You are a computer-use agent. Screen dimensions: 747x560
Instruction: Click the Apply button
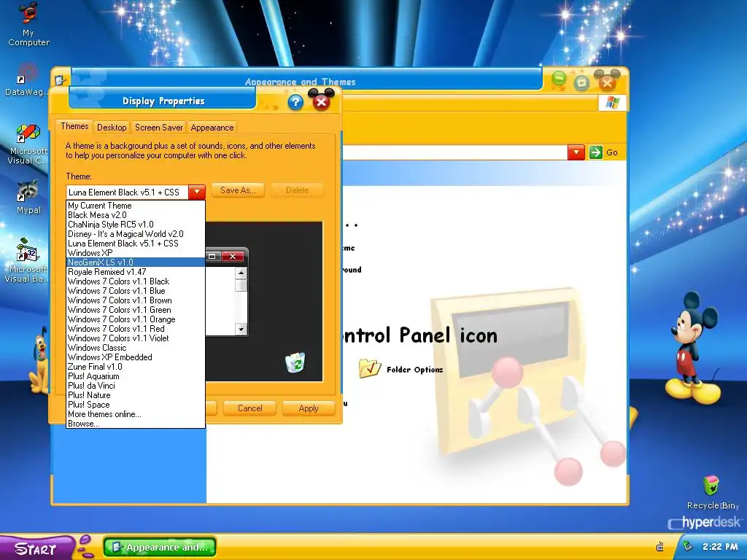coord(309,408)
